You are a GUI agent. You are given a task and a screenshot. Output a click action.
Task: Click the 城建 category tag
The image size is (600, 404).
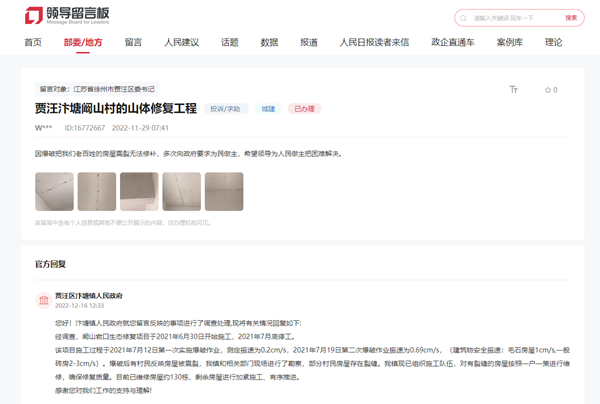click(268, 109)
